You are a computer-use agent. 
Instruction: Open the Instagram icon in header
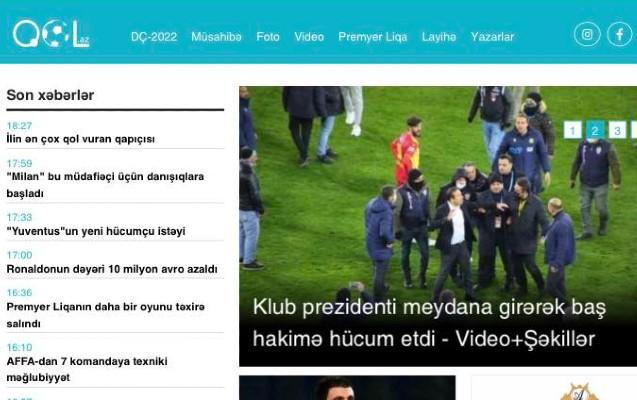587,35
